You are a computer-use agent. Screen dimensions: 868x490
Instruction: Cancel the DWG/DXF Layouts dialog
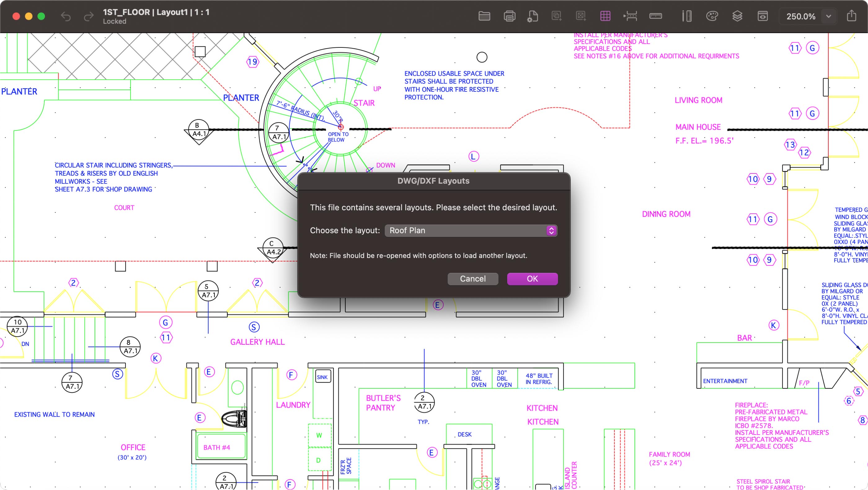click(472, 278)
